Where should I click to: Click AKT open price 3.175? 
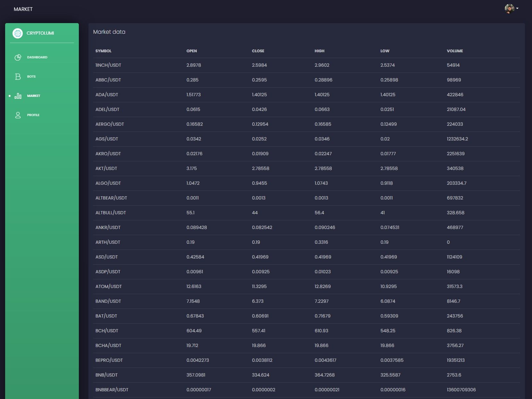pos(192,168)
